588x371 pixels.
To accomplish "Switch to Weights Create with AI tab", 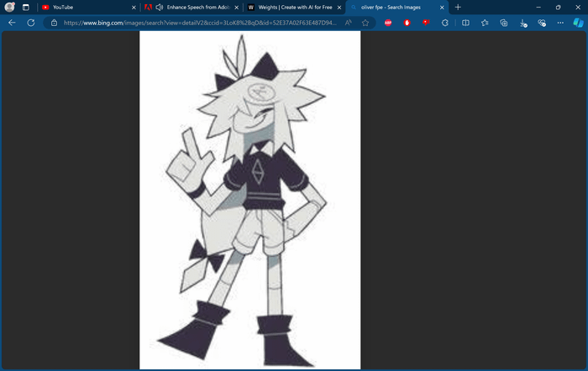I will pos(295,7).
